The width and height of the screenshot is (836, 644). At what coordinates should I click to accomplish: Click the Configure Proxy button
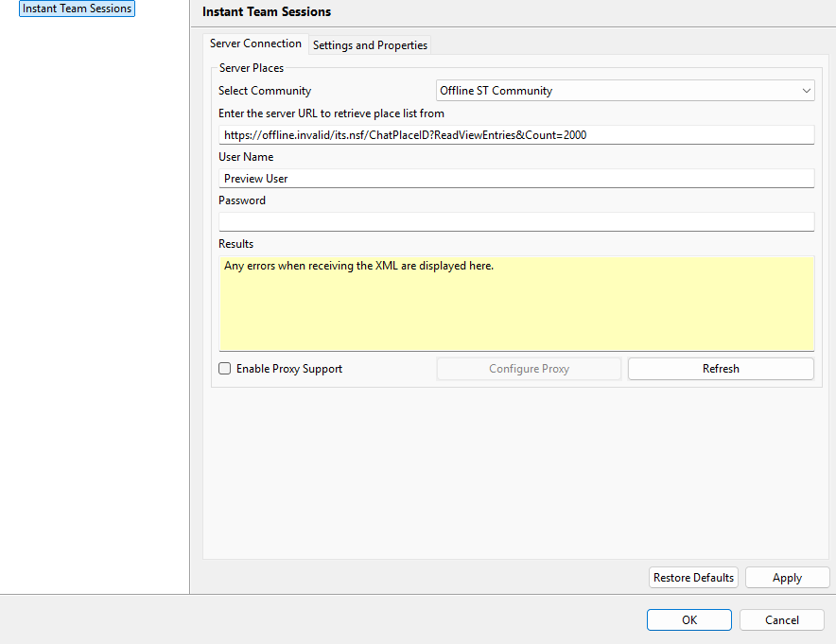pyautogui.click(x=529, y=369)
